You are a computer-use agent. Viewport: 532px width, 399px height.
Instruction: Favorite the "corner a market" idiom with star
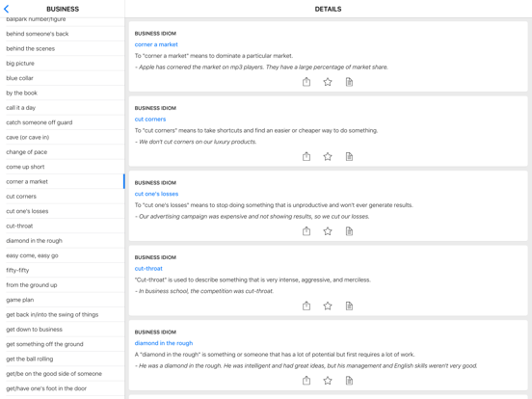click(328, 82)
